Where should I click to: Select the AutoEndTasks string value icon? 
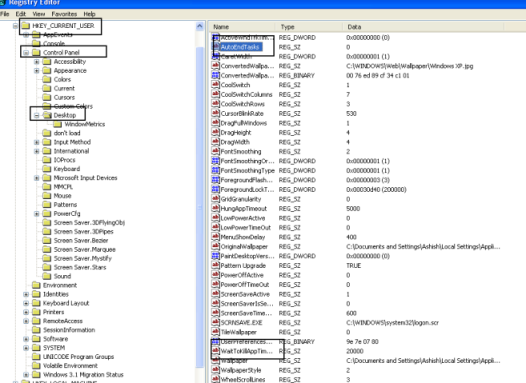tap(216, 47)
